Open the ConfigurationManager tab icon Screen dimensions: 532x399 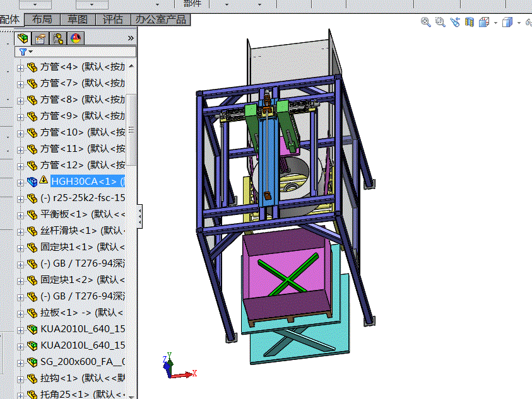pyautogui.click(x=58, y=38)
